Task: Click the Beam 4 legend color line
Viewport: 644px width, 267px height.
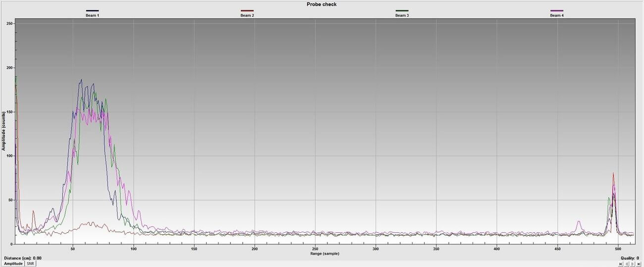Action: tap(557, 10)
